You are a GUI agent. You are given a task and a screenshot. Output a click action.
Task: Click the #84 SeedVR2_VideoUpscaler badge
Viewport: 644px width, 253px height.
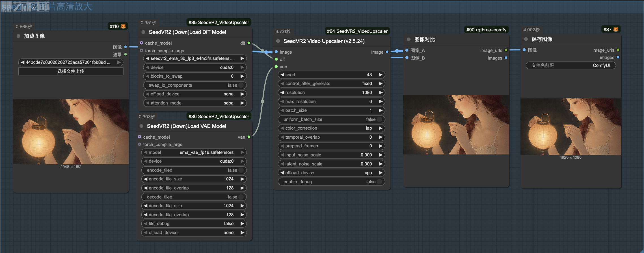pos(357,31)
